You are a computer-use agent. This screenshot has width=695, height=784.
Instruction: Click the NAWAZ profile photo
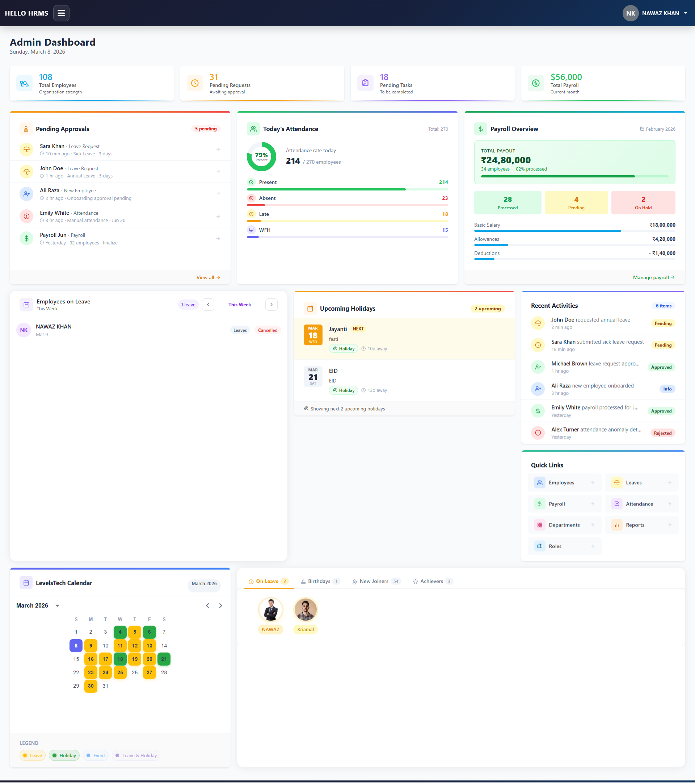pyautogui.click(x=271, y=609)
